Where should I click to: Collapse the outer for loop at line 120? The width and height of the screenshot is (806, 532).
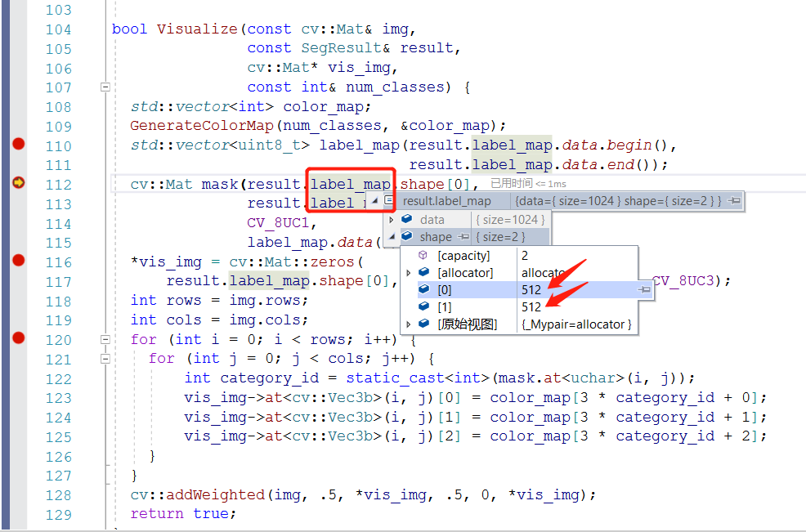(105, 339)
